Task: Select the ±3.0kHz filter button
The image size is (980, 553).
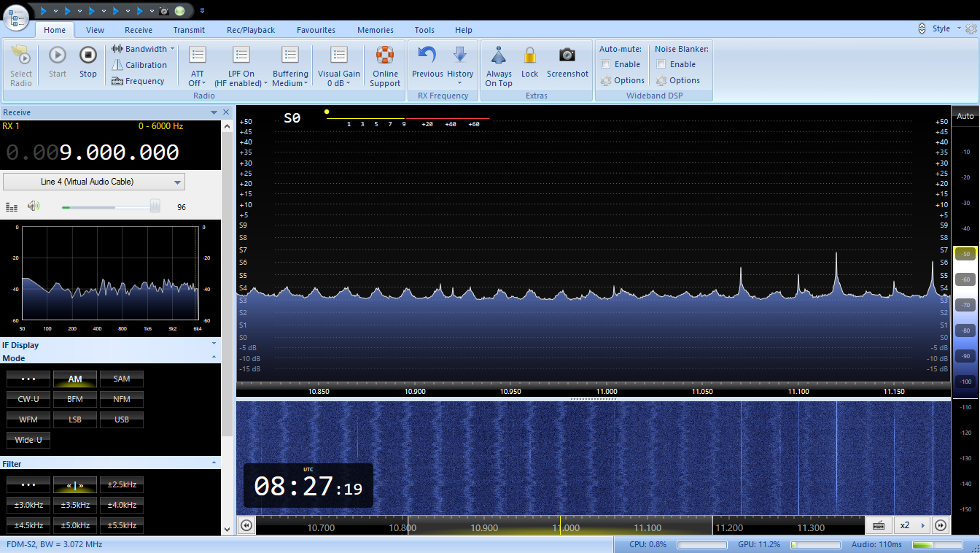Action: [28, 505]
